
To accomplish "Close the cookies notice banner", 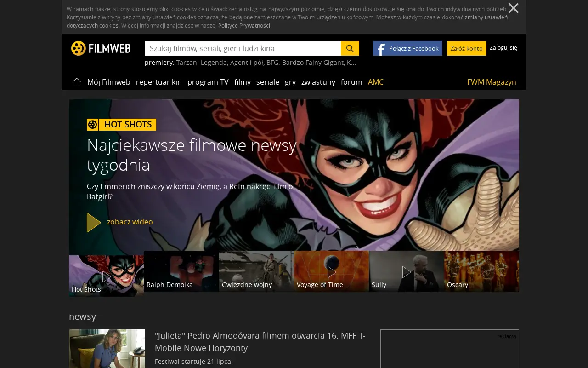I will (513, 8).
